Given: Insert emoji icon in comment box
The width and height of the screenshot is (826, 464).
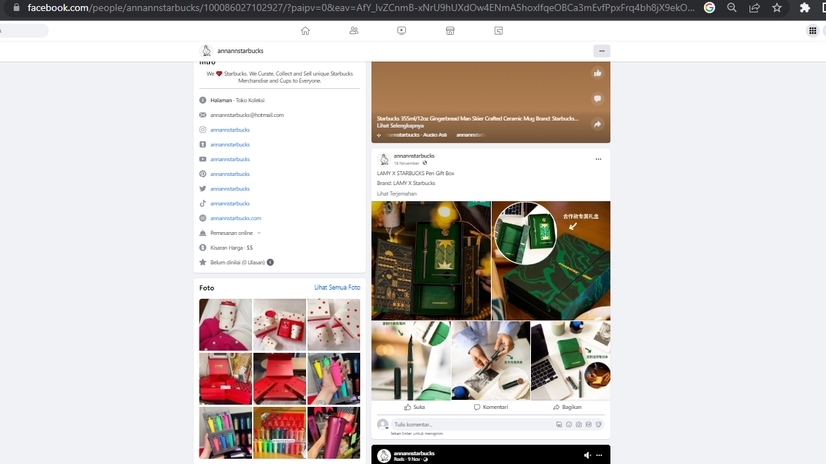Looking at the screenshot, I should pos(569,424).
